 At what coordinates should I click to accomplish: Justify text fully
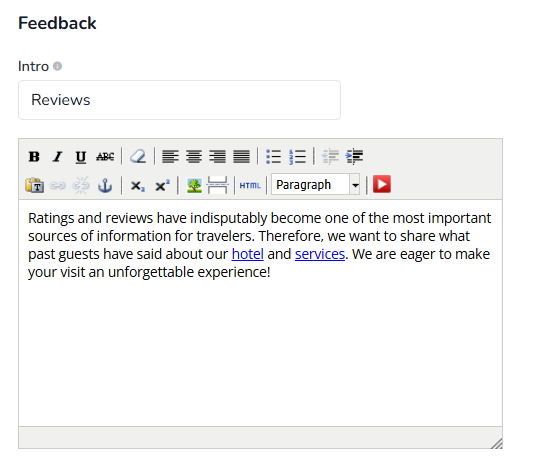[241, 156]
